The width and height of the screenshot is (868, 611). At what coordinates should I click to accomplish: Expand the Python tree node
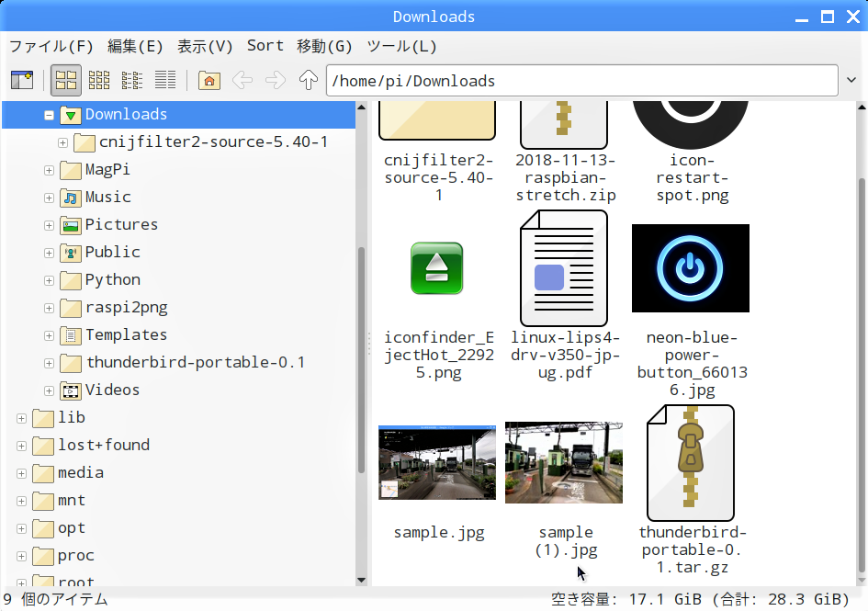49,281
